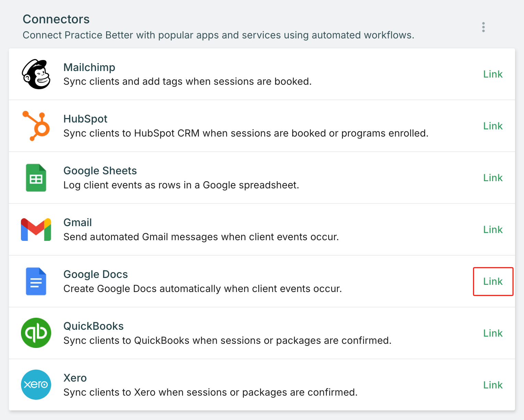Click the HubSpot sprocket logo icon
Image resolution: width=524 pixels, height=420 pixels.
pos(36,126)
